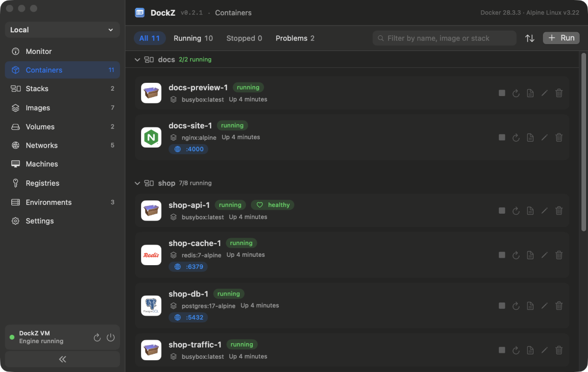Restart the docs-preview-1 container
This screenshot has width=588, height=372.
tap(515, 93)
